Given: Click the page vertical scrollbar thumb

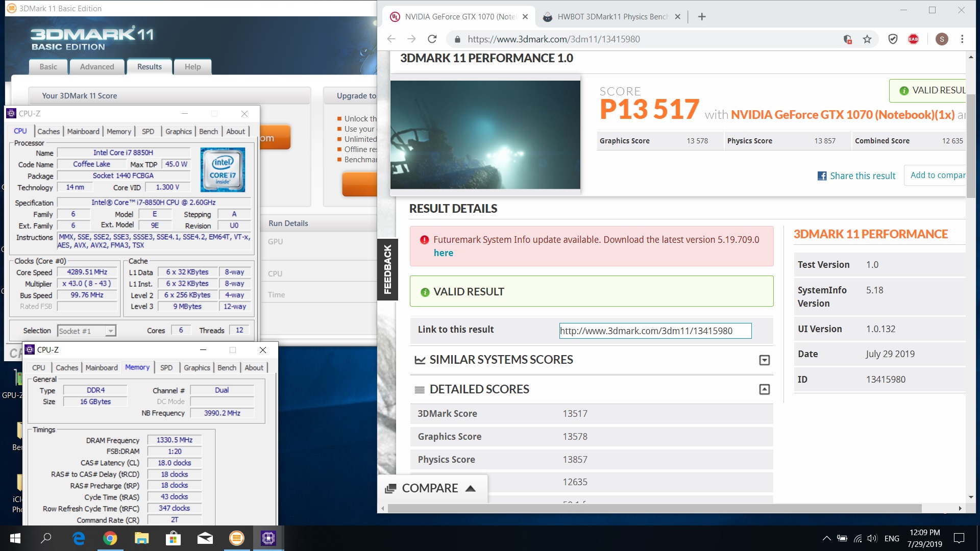Looking at the screenshot, I should point(971,146).
